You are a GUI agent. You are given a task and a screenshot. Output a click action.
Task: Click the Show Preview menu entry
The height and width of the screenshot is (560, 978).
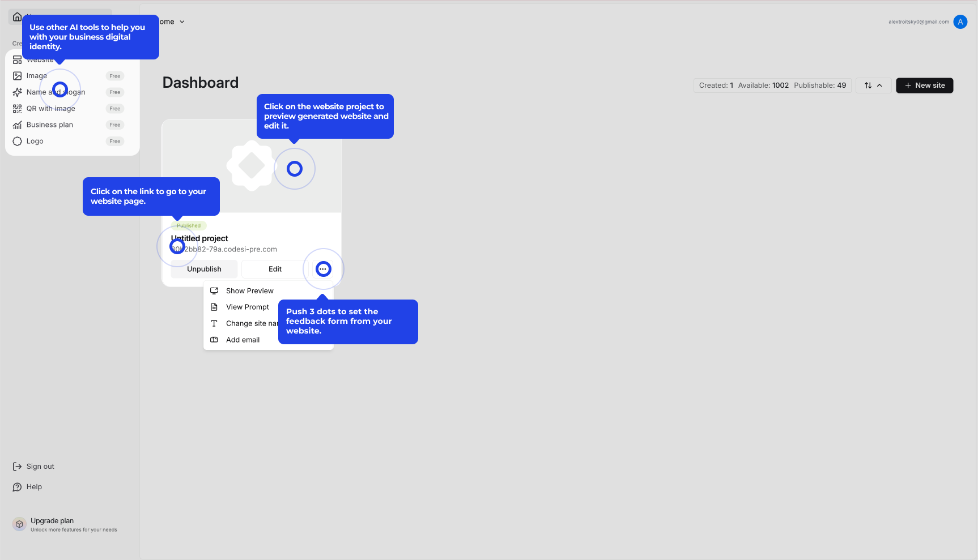tap(249, 290)
